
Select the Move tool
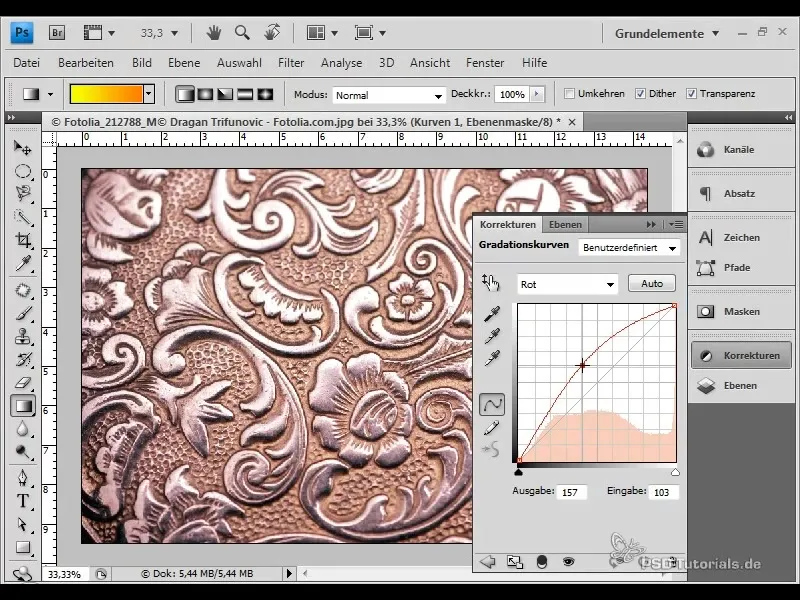(22, 148)
